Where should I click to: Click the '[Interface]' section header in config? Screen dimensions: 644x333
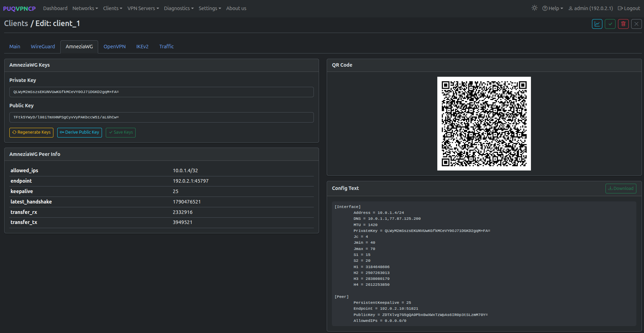point(347,207)
